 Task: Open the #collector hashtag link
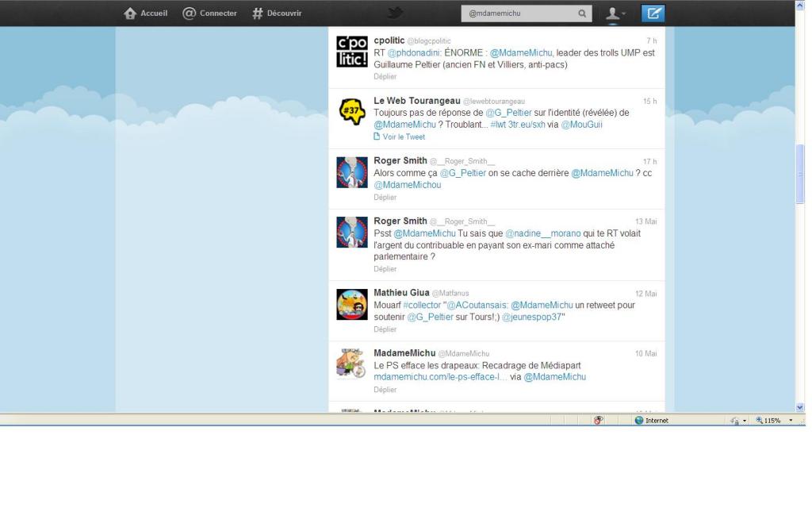(421, 305)
